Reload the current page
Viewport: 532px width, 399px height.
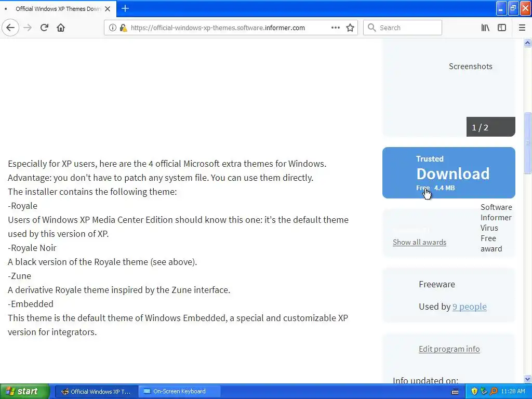44,28
